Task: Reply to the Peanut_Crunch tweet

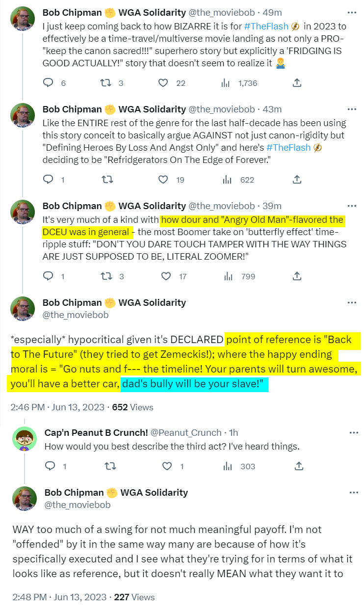Action: [x=48, y=466]
